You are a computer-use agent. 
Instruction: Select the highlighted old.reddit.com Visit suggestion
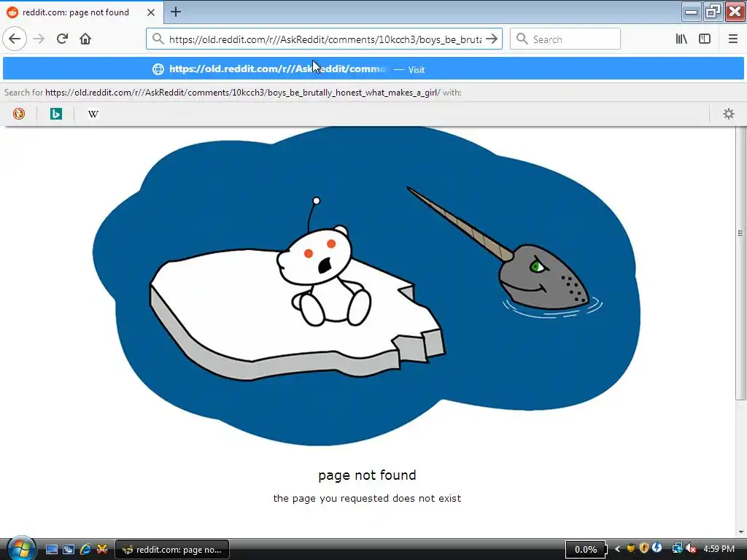373,69
